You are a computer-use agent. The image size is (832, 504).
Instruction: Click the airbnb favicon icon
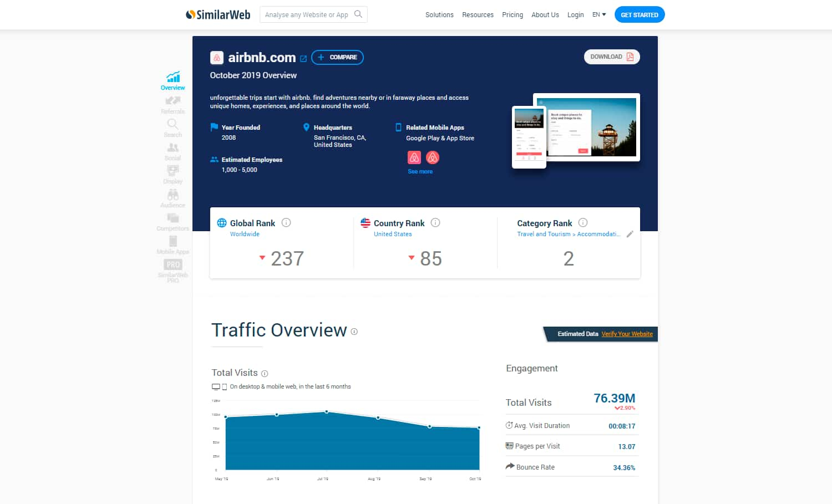click(x=217, y=58)
